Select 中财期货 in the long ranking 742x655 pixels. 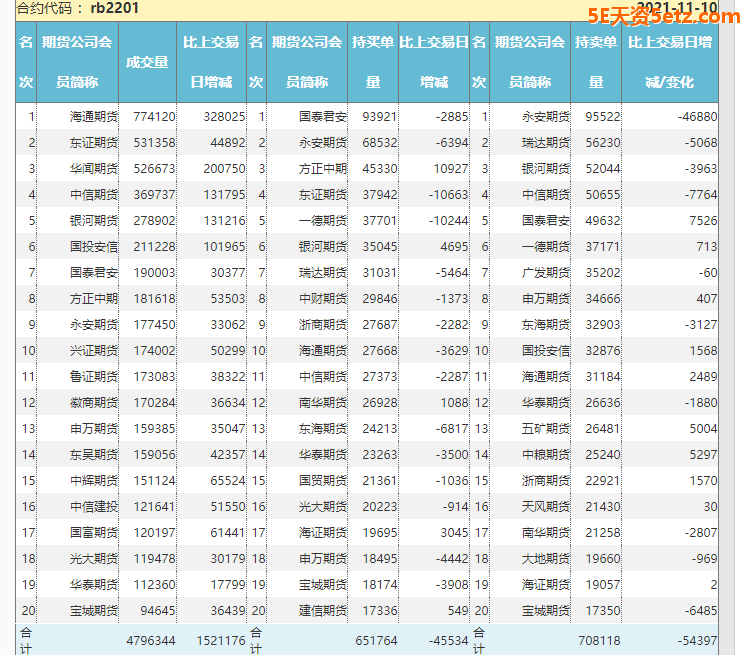coord(323,299)
